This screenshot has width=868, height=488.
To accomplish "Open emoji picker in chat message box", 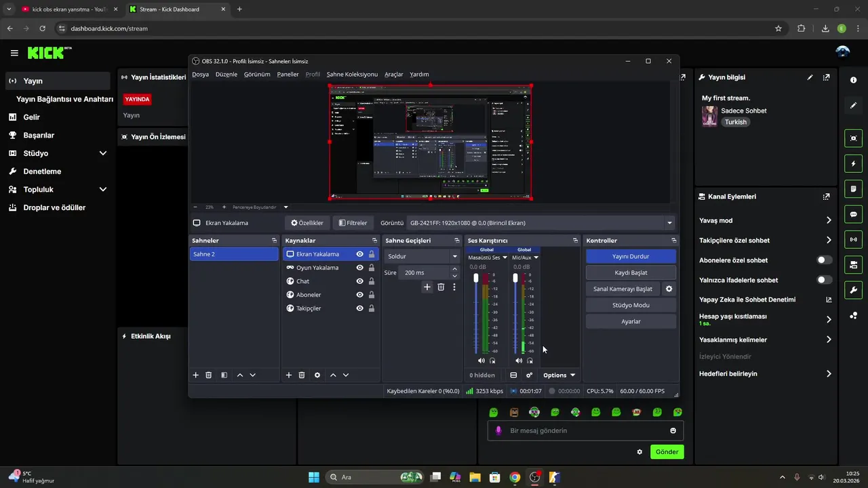I will pyautogui.click(x=673, y=430).
